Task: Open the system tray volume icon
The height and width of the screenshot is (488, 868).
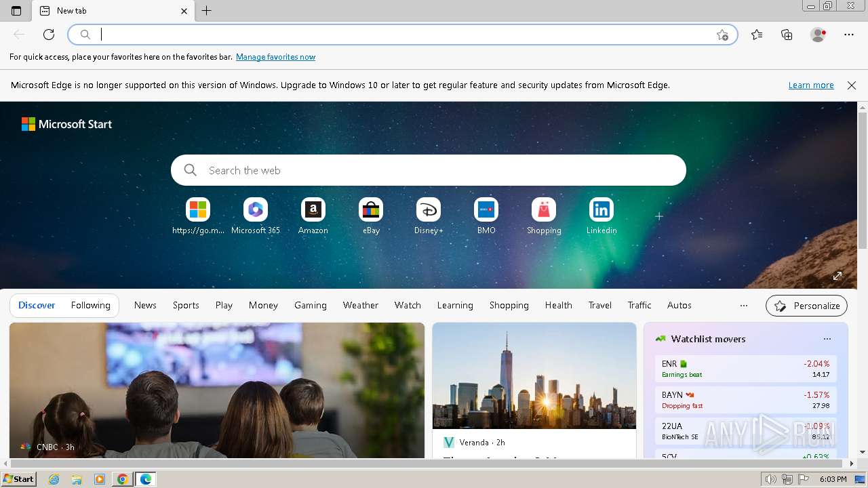Action: (x=771, y=479)
